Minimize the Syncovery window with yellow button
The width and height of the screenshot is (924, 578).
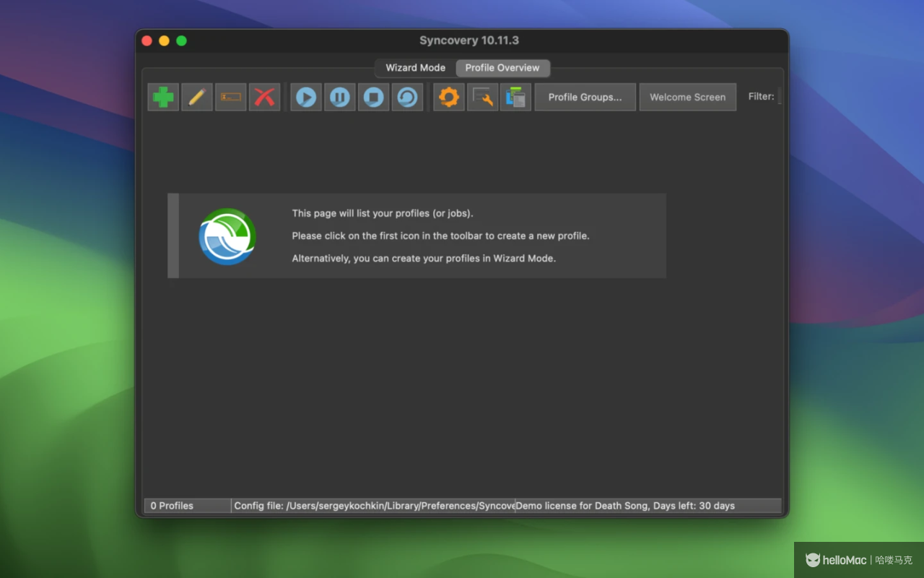coord(164,40)
